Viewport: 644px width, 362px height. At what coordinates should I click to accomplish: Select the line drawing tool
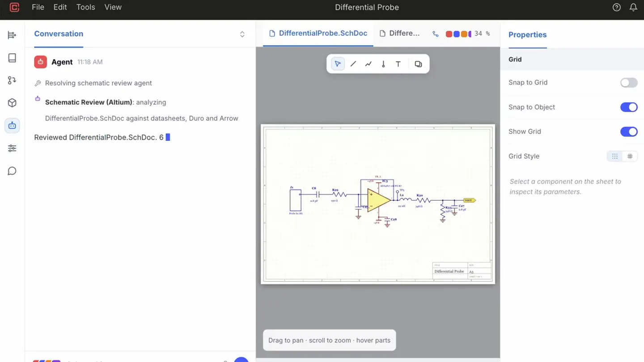[x=353, y=64]
